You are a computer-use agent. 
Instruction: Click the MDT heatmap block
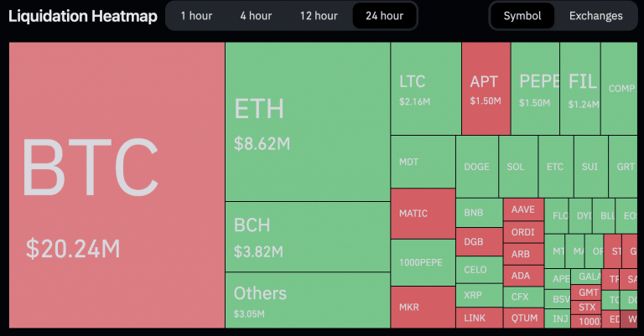point(423,162)
